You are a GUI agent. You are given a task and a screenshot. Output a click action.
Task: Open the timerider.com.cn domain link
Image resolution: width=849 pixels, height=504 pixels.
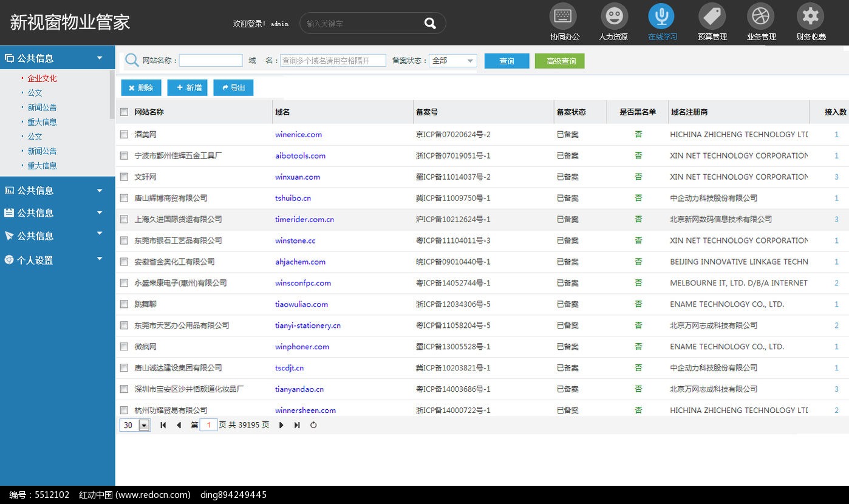(304, 219)
